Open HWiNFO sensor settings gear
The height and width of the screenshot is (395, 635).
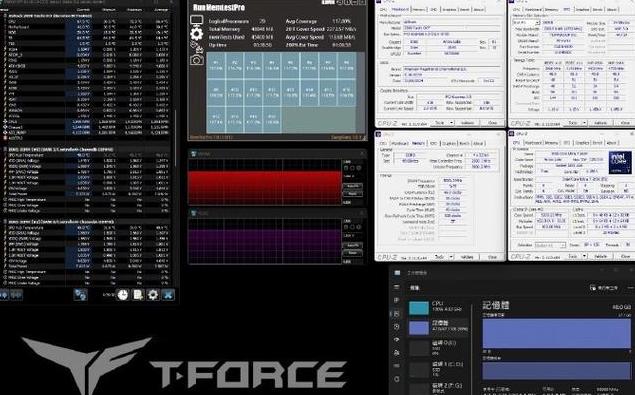(153, 295)
